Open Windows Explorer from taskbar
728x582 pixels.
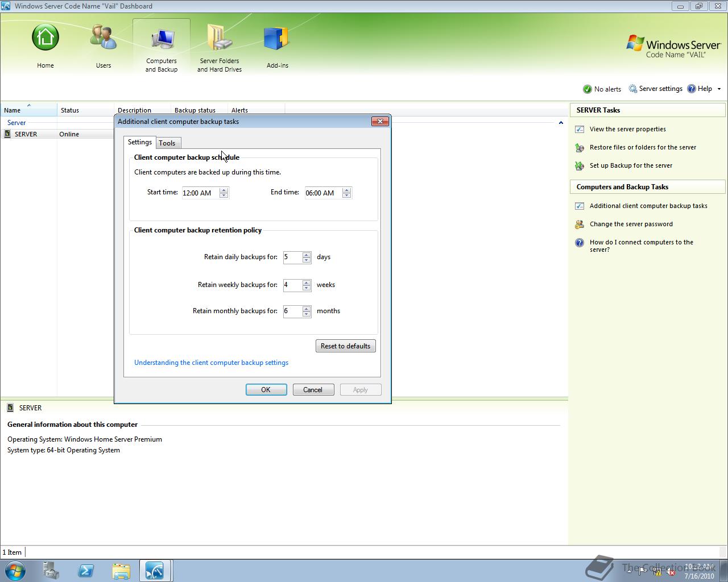coord(121,571)
